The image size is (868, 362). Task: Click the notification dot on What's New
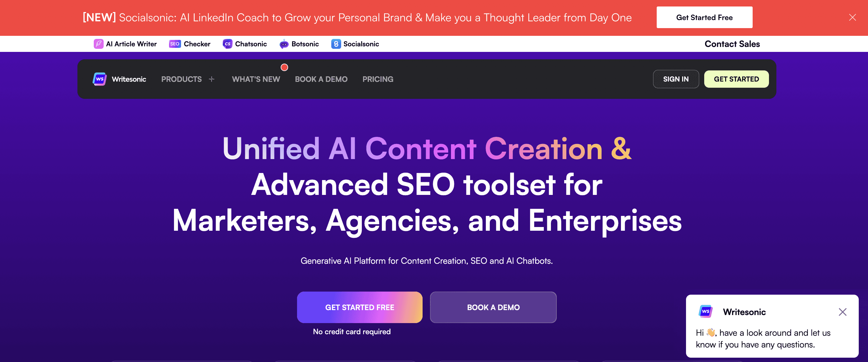pyautogui.click(x=284, y=67)
